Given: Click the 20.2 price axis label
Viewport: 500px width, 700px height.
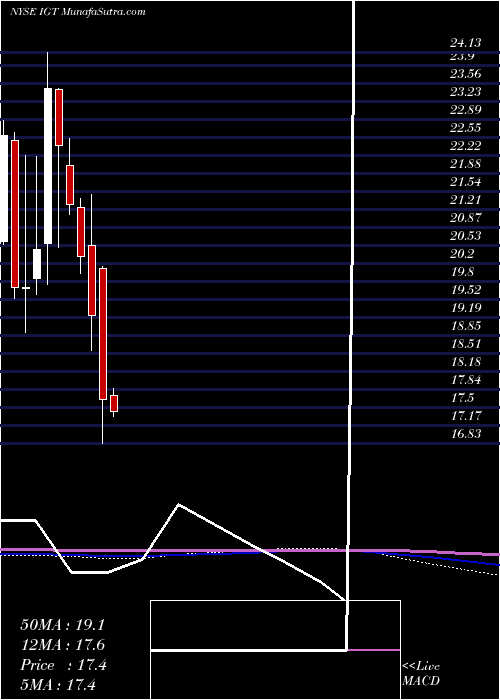Looking at the screenshot, I should [462, 254].
